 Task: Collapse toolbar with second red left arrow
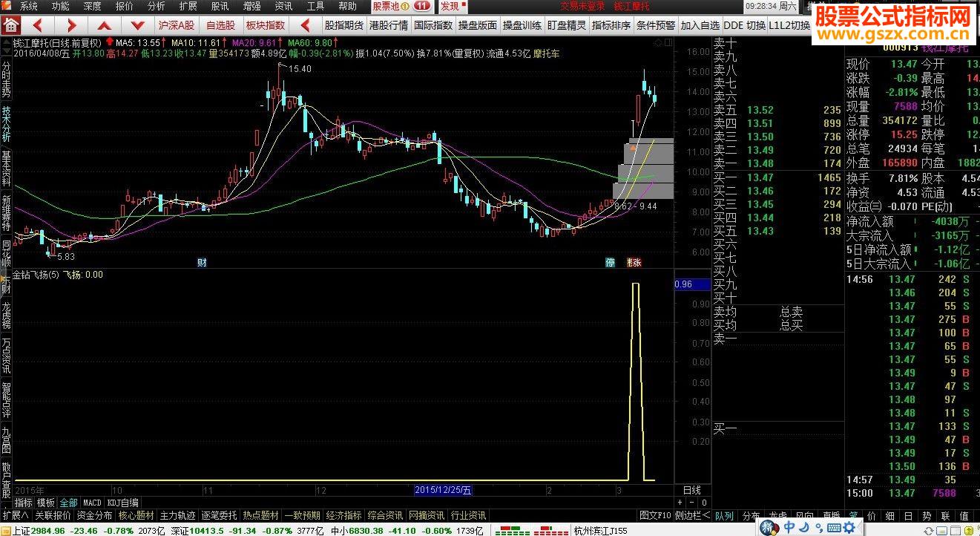(x=306, y=25)
